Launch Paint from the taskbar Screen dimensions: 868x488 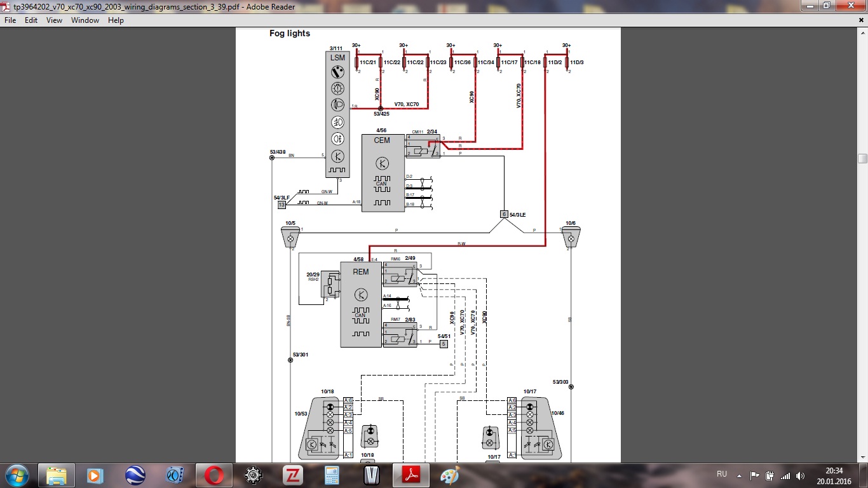pyautogui.click(x=450, y=475)
